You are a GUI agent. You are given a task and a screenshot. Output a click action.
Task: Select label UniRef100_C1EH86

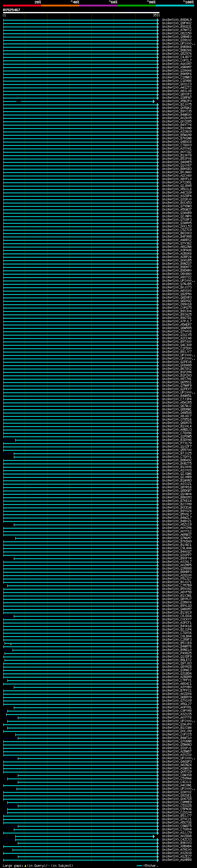(x=177, y=81)
